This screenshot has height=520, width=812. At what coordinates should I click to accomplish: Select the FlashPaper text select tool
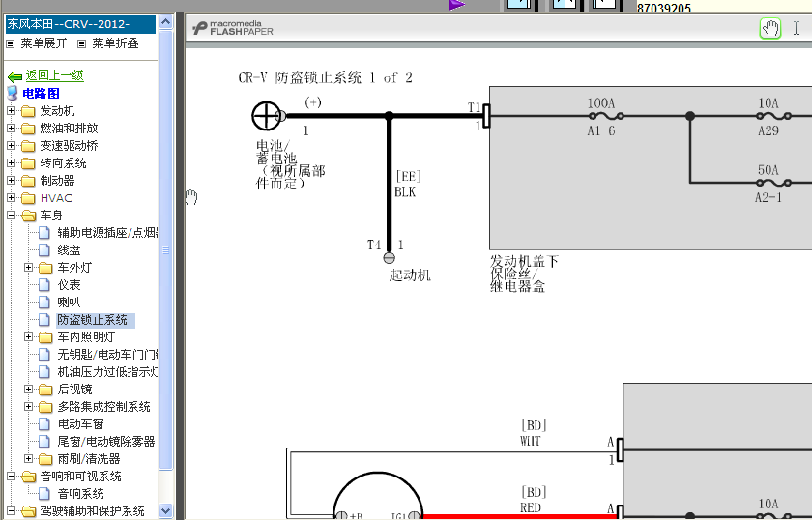click(796, 28)
